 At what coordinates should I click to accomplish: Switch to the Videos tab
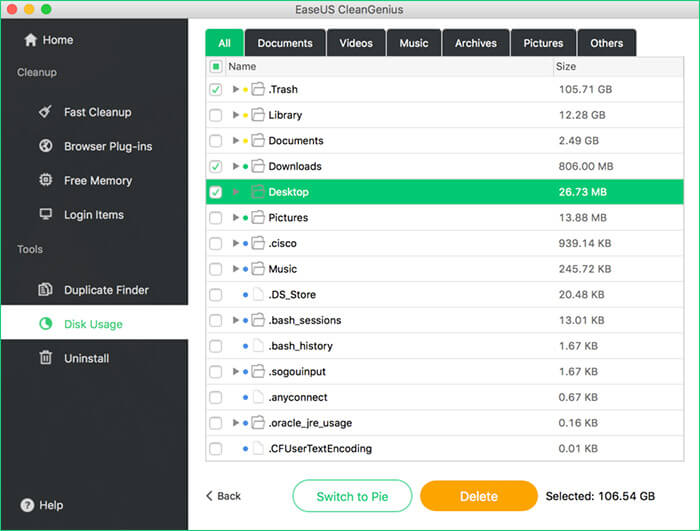click(356, 43)
